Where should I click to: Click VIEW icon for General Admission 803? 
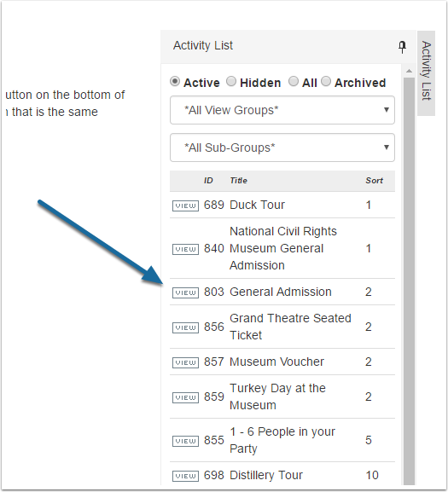185,292
